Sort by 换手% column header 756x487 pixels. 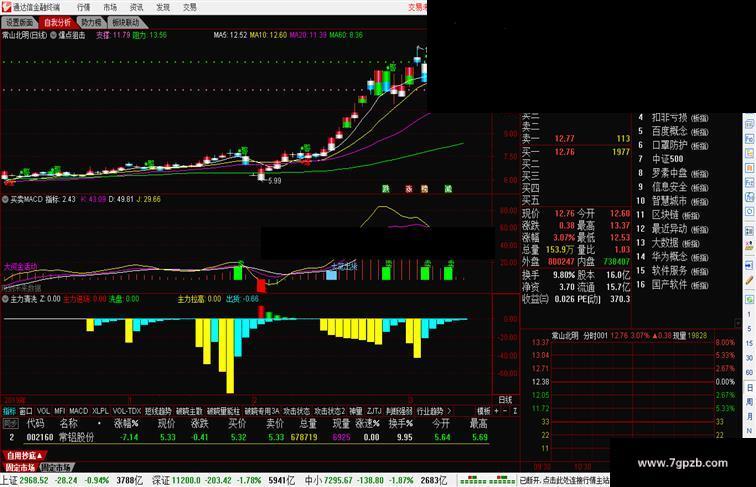tap(401, 423)
